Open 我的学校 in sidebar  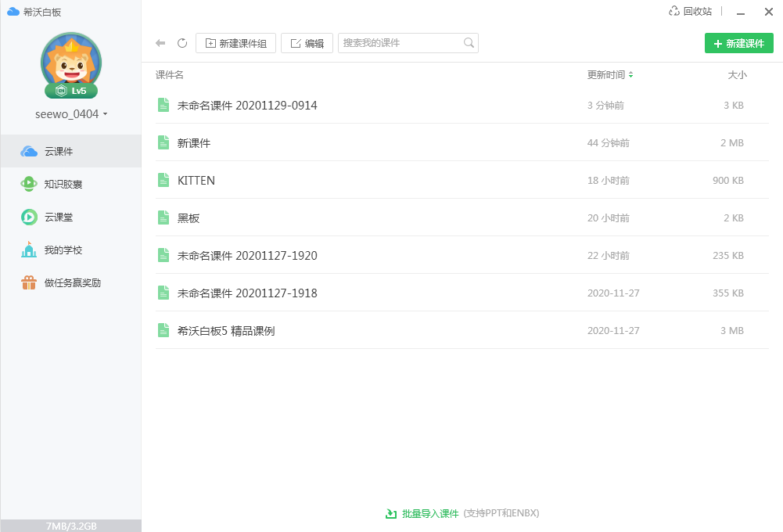coord(71,250)
